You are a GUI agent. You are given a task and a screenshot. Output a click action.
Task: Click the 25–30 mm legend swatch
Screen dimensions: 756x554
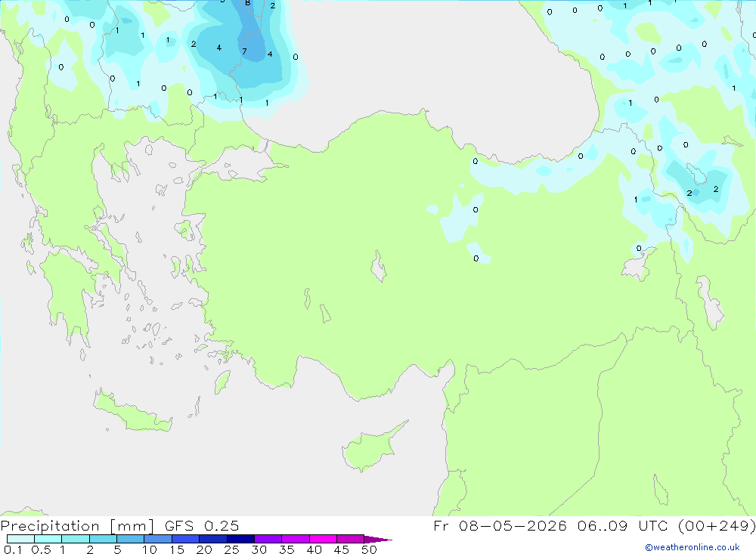click(x=240, y=539)
